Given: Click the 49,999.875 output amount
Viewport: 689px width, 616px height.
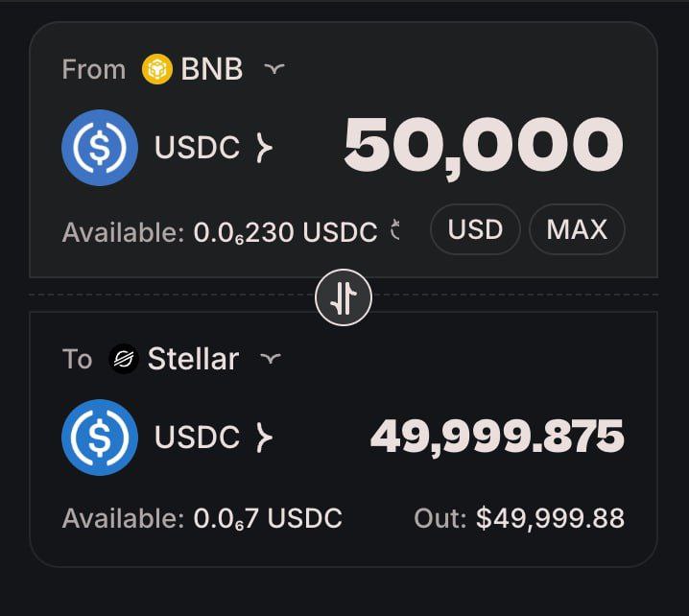Looking at the screenshot, I should click(x=497, y=437).
